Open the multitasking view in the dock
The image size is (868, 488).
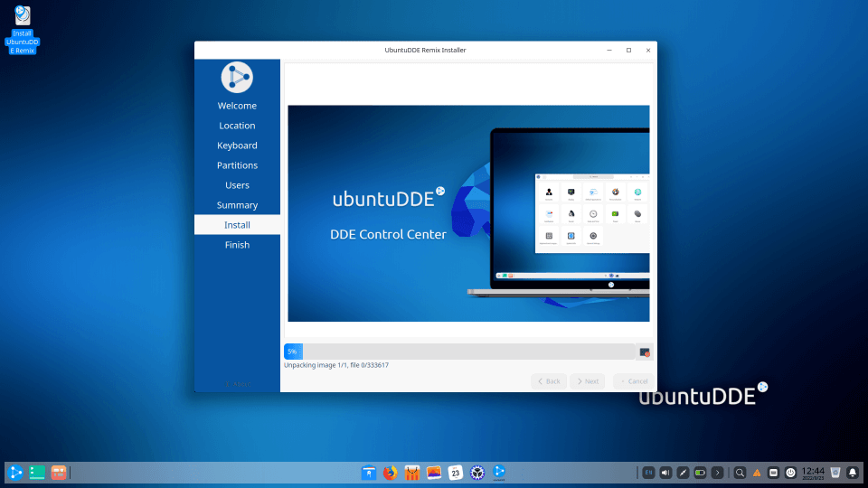pos(37,472)
